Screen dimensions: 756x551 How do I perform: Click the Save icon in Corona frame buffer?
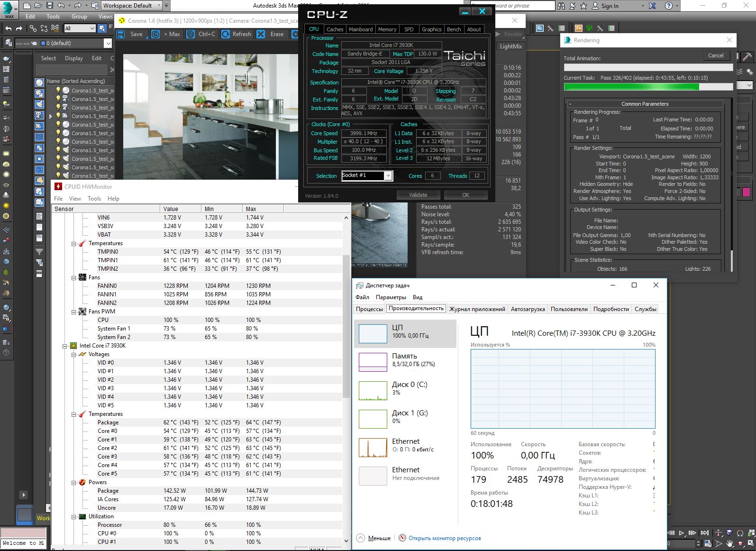120,34
